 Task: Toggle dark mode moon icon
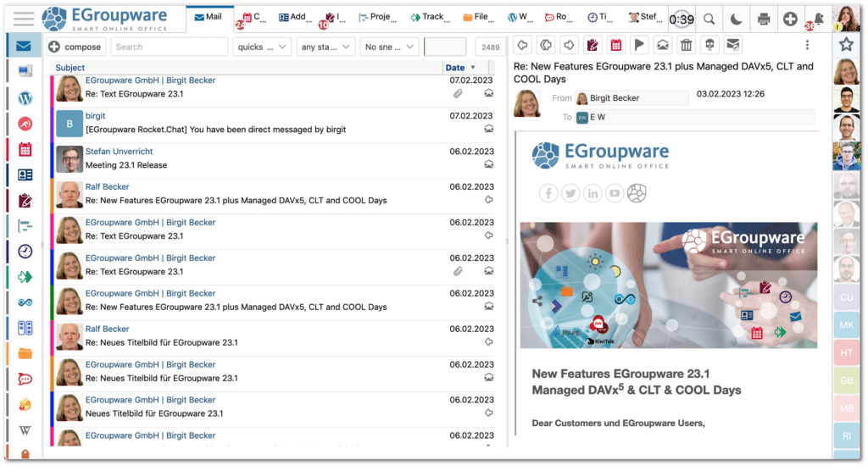tap(736, 19)
